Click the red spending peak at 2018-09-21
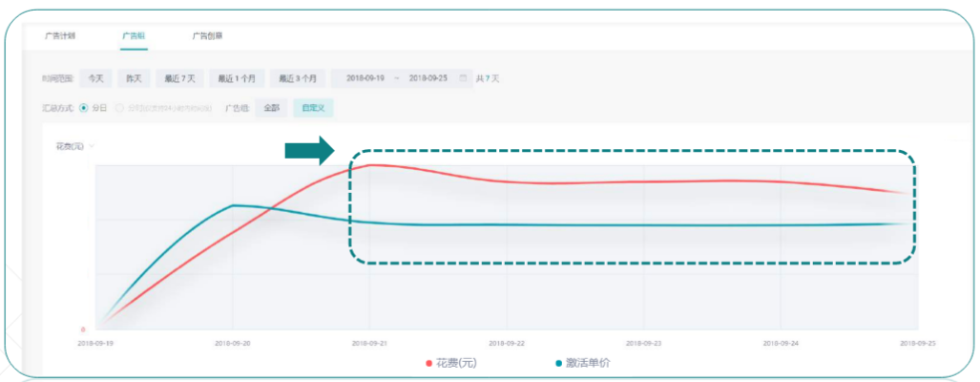Image resolution: width=980 pixels, height=382 pixels. (370, 165)
